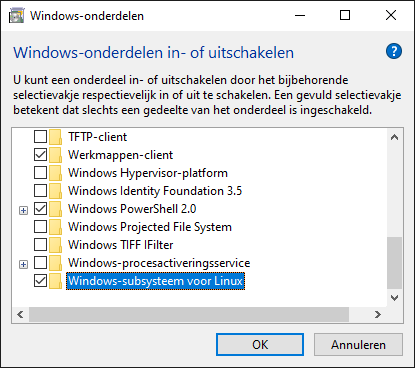Click the Windows-onderdelen title bar icon
Screen dimensions: 415x368
pos(17,16)
